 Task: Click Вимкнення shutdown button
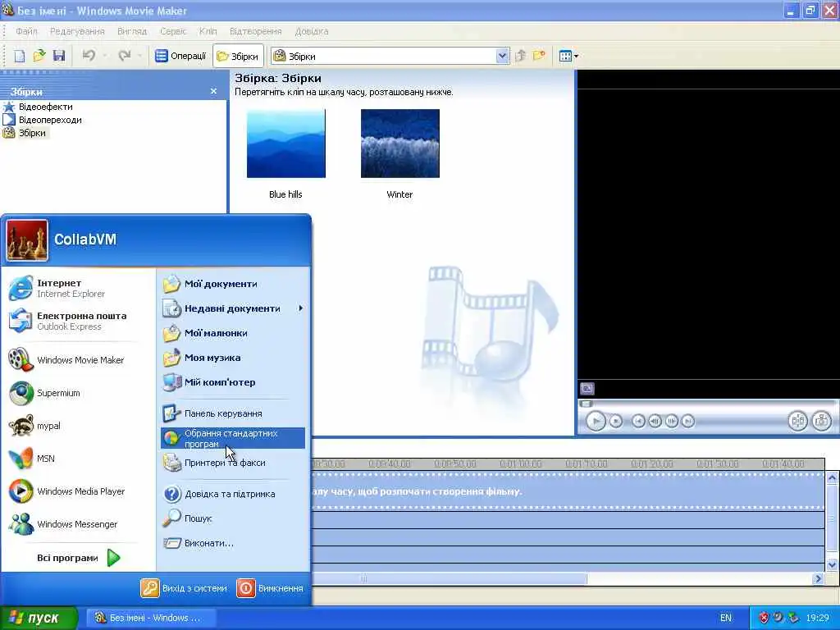[x=270, y=588]
